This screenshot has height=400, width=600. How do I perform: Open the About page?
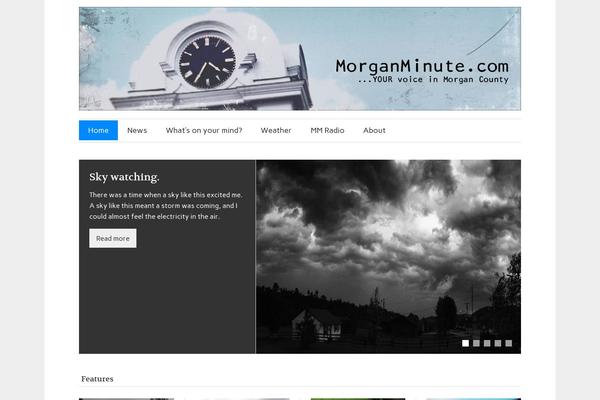coord(374,130)
